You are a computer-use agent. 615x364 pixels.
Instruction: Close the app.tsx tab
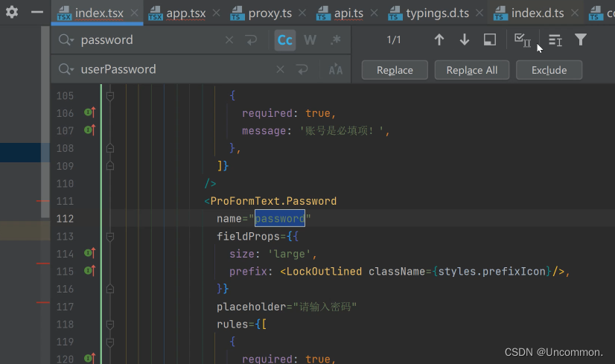(x=216, y=13)
